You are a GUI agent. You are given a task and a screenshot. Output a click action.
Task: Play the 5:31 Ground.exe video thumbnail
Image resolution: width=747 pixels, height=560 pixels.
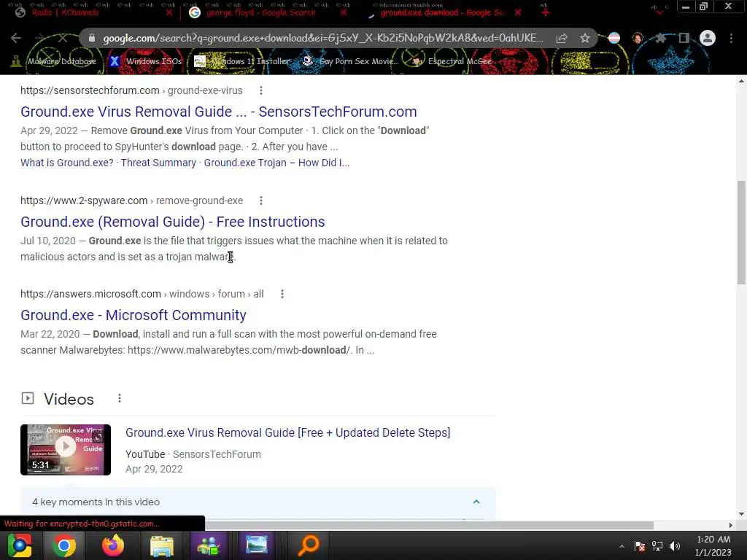tap(66, 449)
